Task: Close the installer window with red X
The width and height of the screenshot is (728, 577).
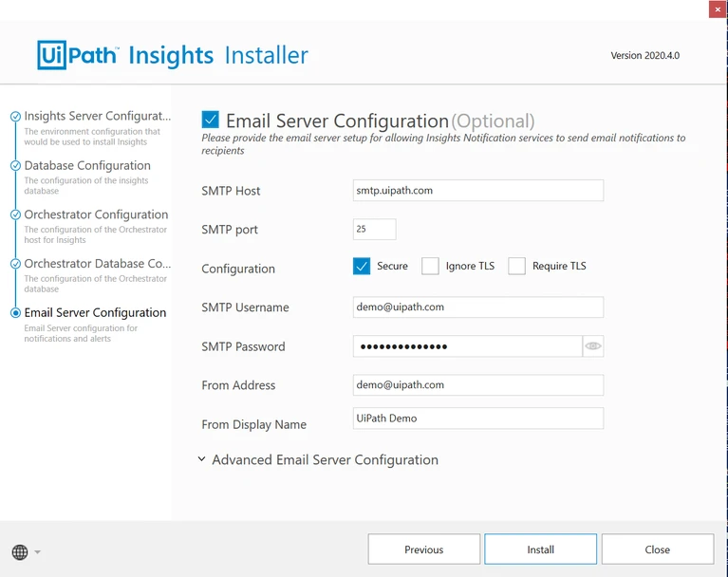Action: click(x=718, y=9)
